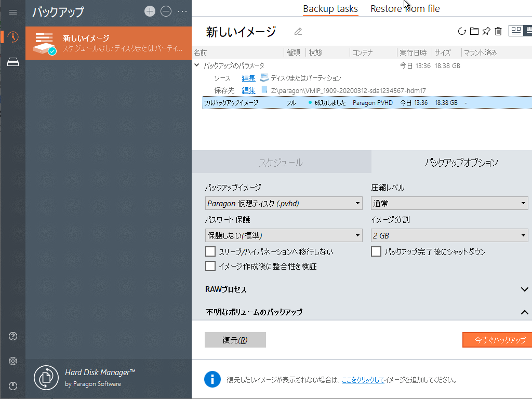The width and height of the screenshot is (532, 399).
Task: Rename 新しいイメージ using the pencil icon
Action: click(x=297, y=31)
